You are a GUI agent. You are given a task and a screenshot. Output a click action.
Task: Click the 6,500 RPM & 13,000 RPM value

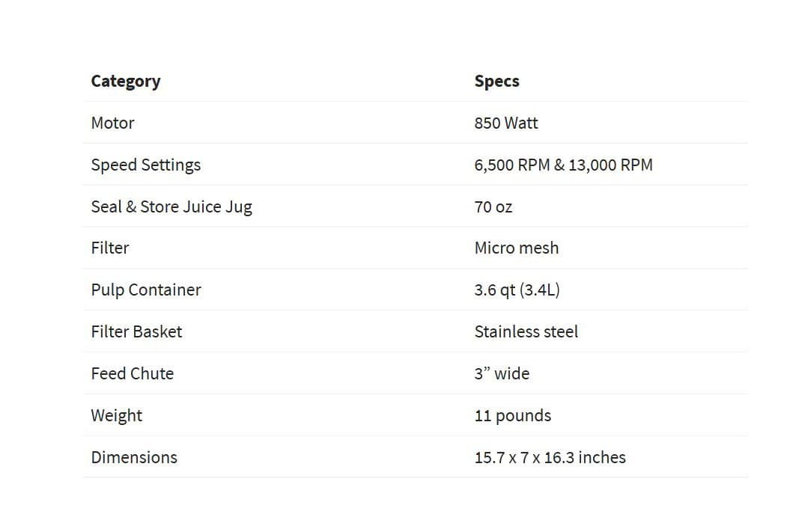point(563,165)
